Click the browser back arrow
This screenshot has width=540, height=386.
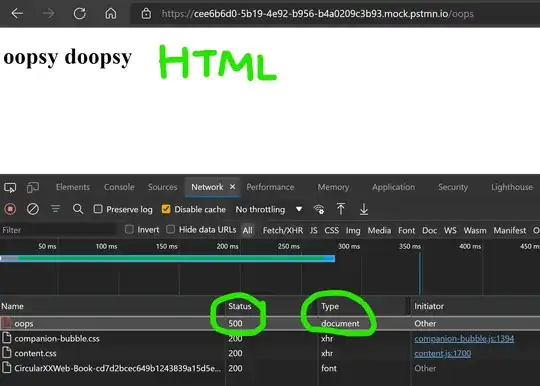coord(17,14)
